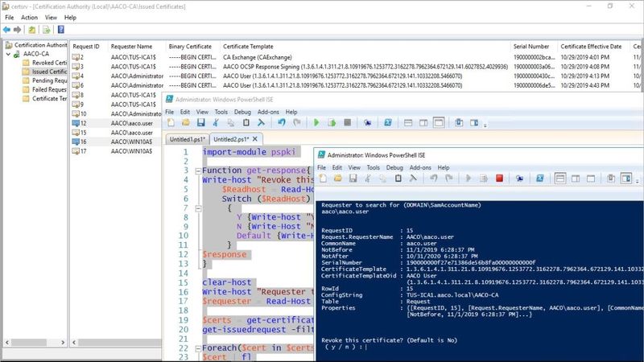This screenshot has width=644, height=362.
Task: Select Show Script Pane Top layout in back ISE
Action: pos(408,123)
